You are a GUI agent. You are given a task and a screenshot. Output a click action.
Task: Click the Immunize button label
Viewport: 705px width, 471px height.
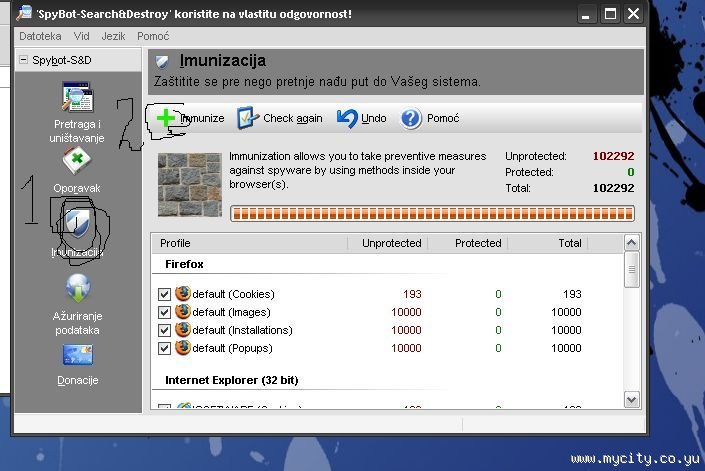coord(202,118)
